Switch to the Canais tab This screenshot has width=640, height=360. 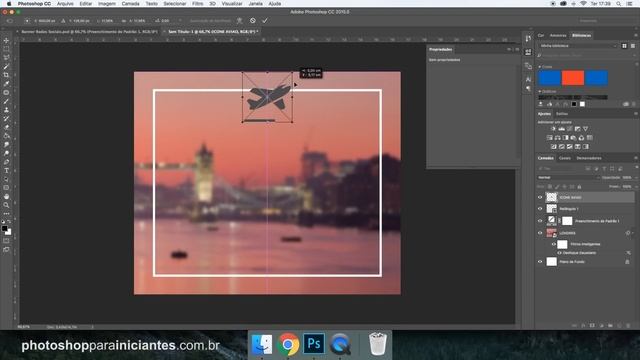[565, 158]
